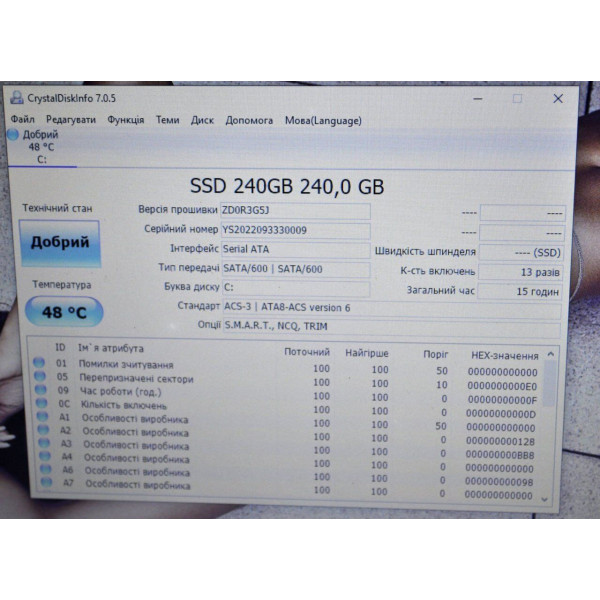The image size is (600, 600).
Task: Open the Мова(Language) menu
Action: (323, 121)
